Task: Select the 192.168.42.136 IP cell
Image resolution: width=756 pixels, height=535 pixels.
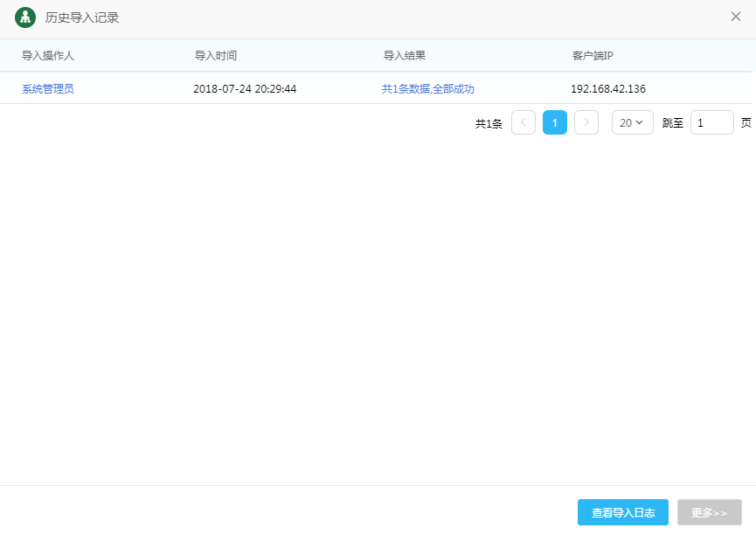Action: coord(607,89)
